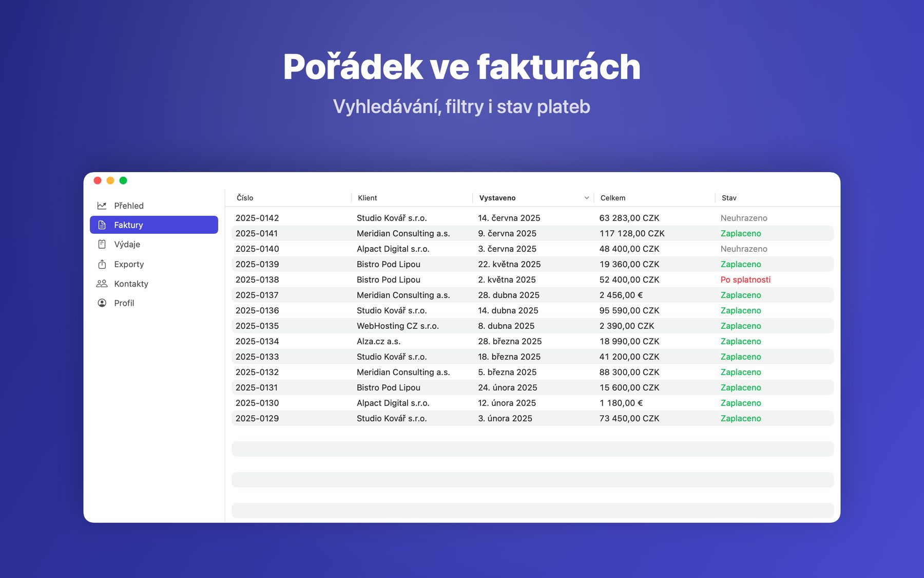Click client WebHosting CZ s.r.o.
The height and width of the screenshot is (578, 924).
tap(398, 326)
